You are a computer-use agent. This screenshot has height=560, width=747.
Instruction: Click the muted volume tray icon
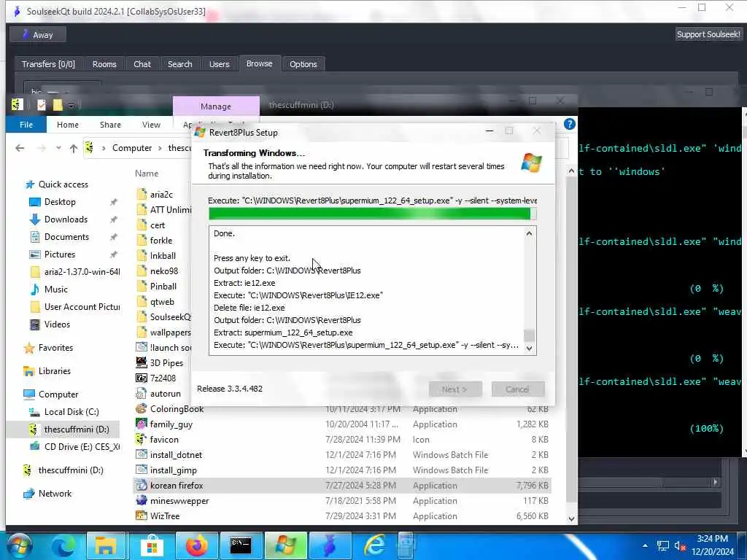click(x=680, y=546)
